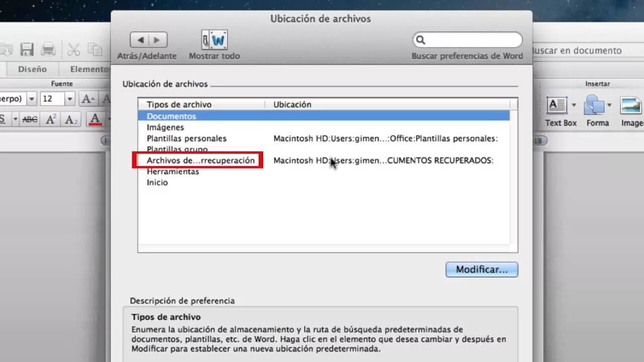Cut selection with the scissors icon
This screenshot has height=362, width=644.
pyautogui.click(x=74, y=49)
